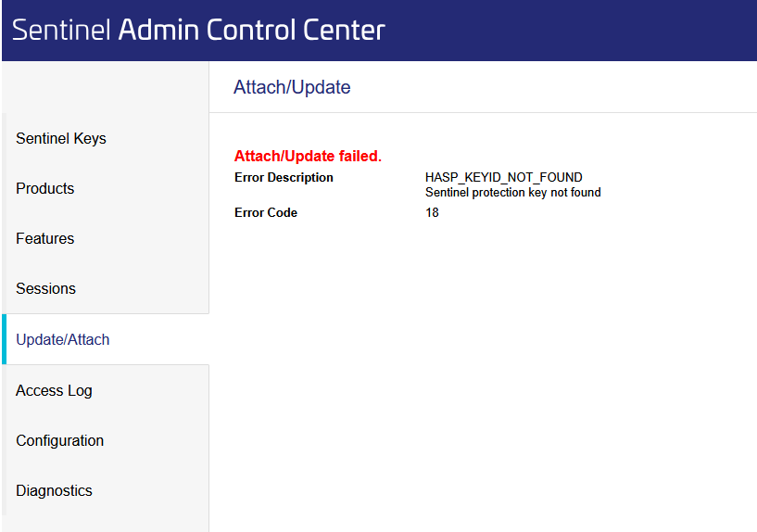Click the bold Admin Control Center title
757x532 pixels.
pyautogui.click(x=251, y=31)
